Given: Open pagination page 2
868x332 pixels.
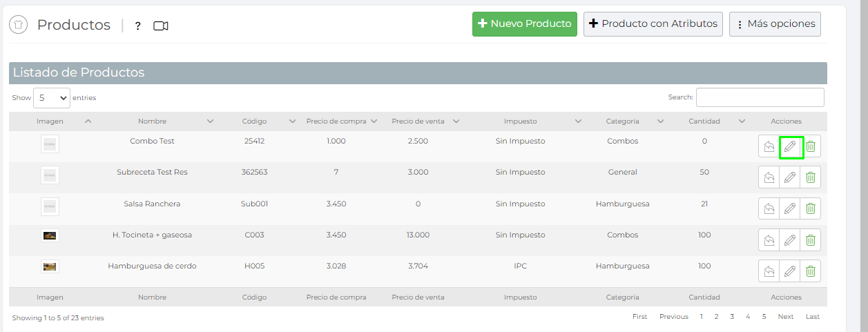Looking at the screenshot, I should click(x=716, y=317).
